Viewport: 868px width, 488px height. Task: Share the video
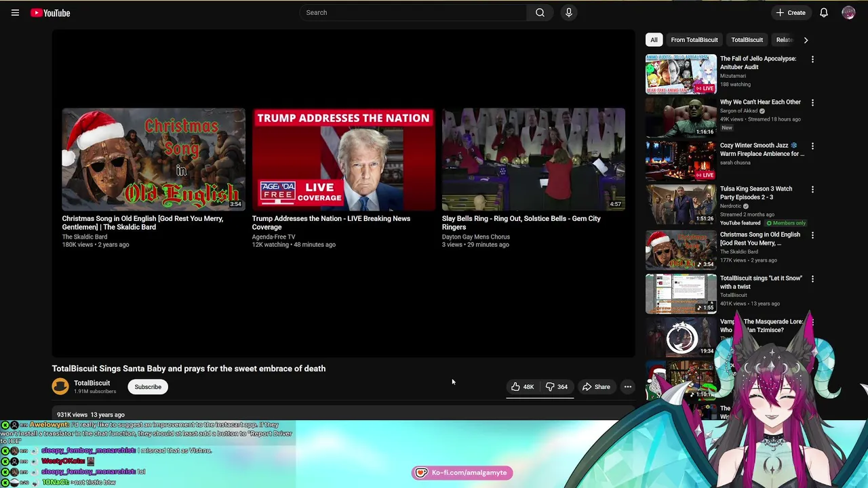click(596, 387)
